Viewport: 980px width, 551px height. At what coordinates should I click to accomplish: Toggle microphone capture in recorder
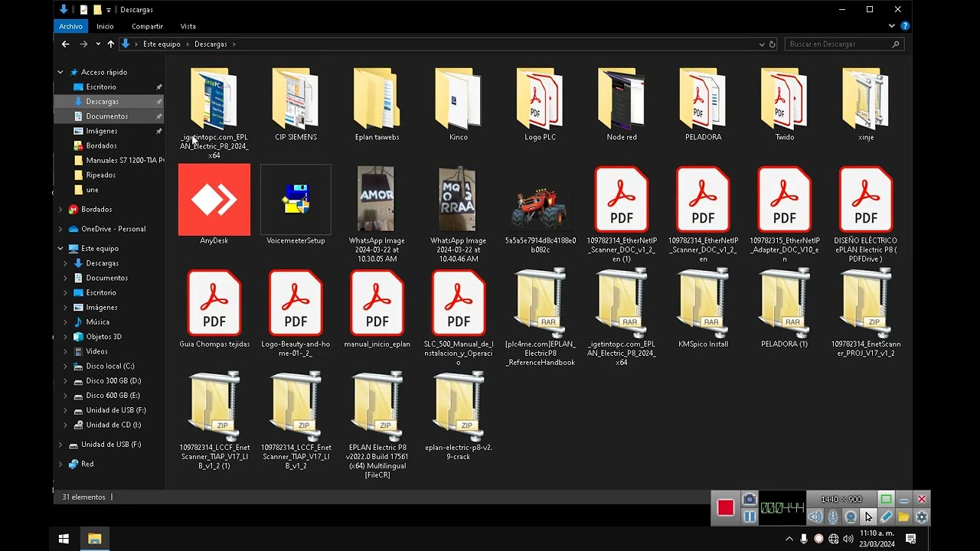tap(833, 517)
